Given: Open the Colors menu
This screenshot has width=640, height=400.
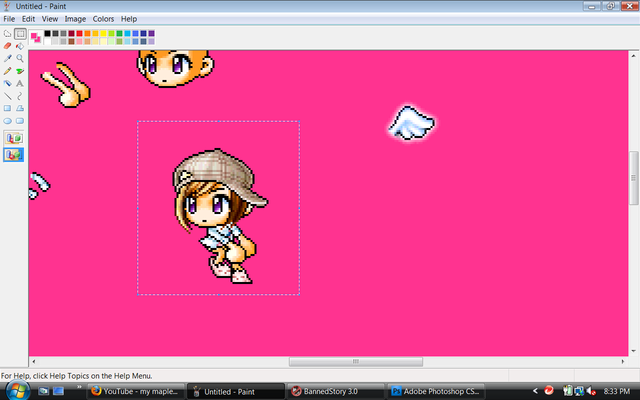Looking at the screenshot, I should (x=103, y=19).
